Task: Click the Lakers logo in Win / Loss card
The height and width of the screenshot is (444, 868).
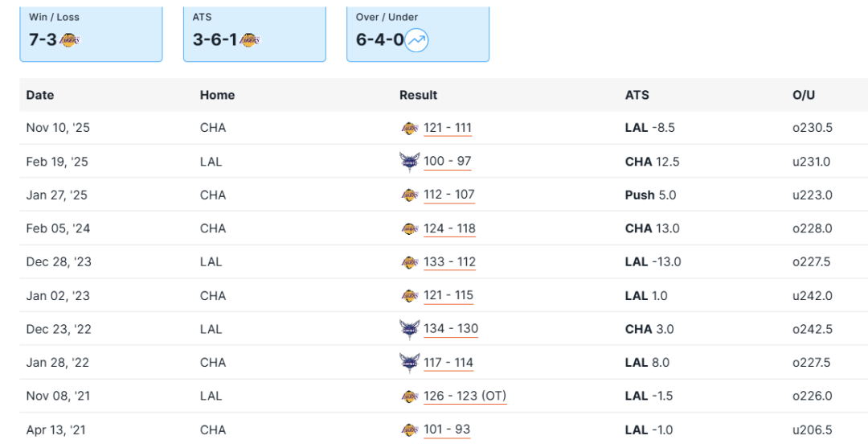Action: 71,40
